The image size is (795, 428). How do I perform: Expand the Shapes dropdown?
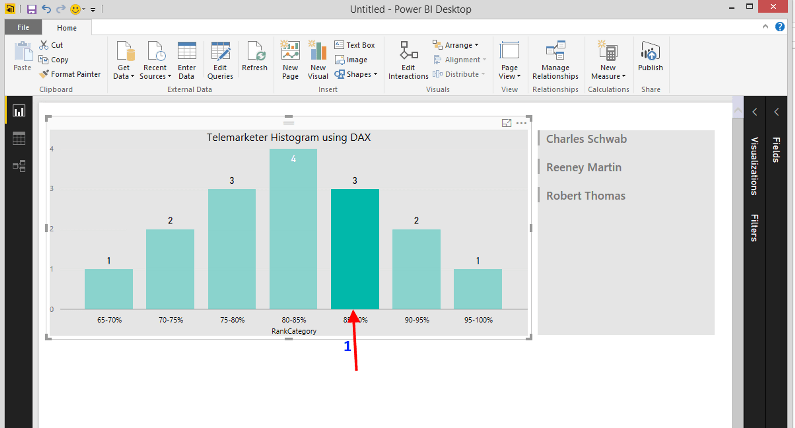click(x=356, y=74)
